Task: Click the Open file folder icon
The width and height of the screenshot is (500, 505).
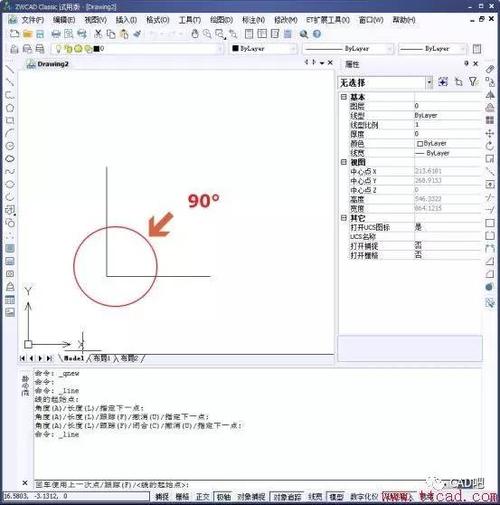Action: point(27,34)
